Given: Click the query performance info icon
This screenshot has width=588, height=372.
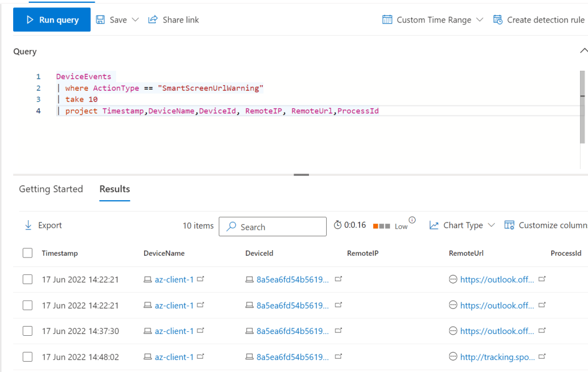Looking at the screenshot, I should click(412, 220).
